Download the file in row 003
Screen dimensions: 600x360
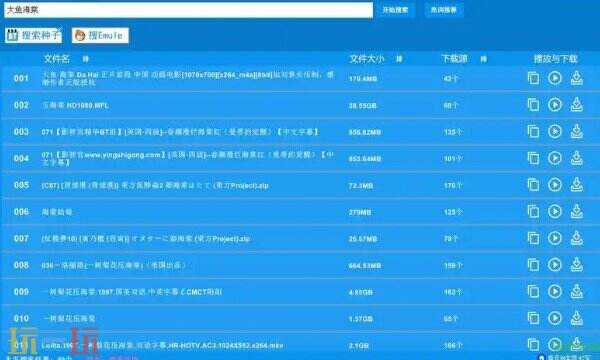point(577,132)
